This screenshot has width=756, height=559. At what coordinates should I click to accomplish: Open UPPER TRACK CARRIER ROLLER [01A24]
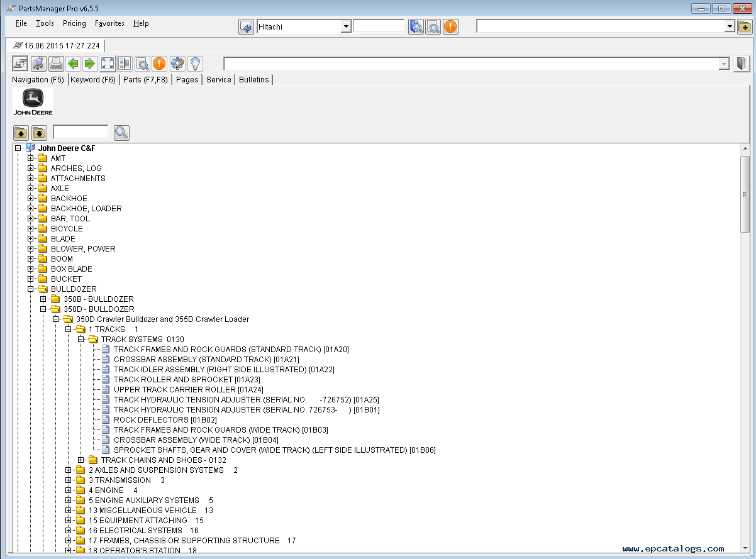tap(187, 390)
